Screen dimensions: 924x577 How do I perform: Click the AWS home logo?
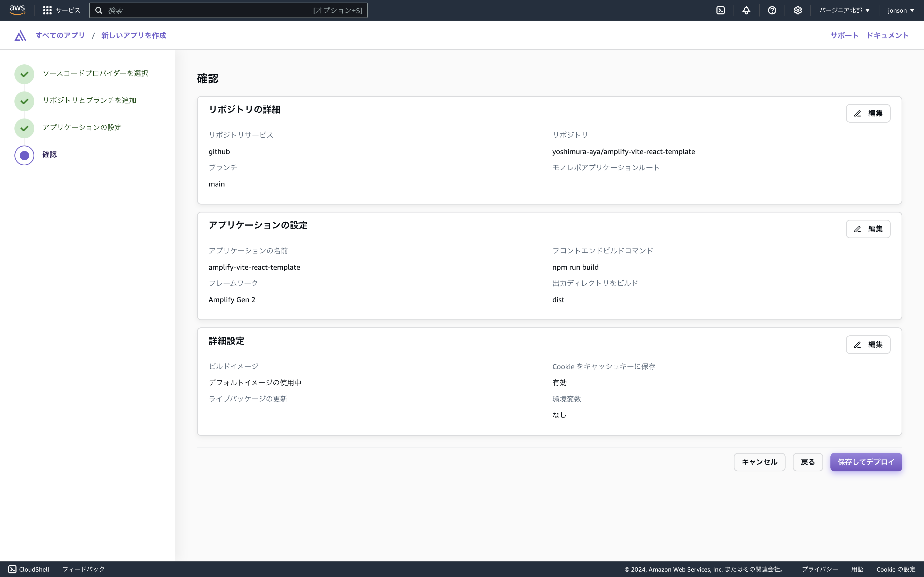point(16,10)
